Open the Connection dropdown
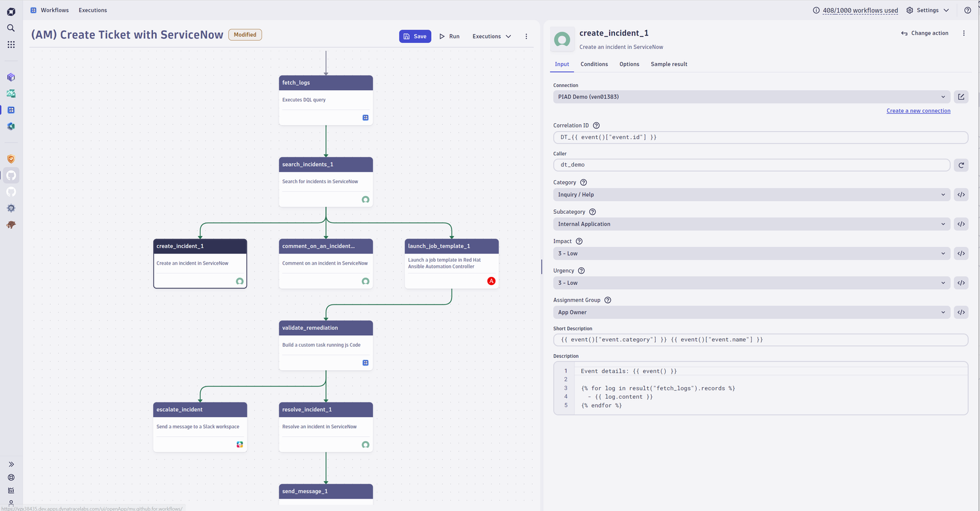 pyautogui.click(x=752, y=97)
